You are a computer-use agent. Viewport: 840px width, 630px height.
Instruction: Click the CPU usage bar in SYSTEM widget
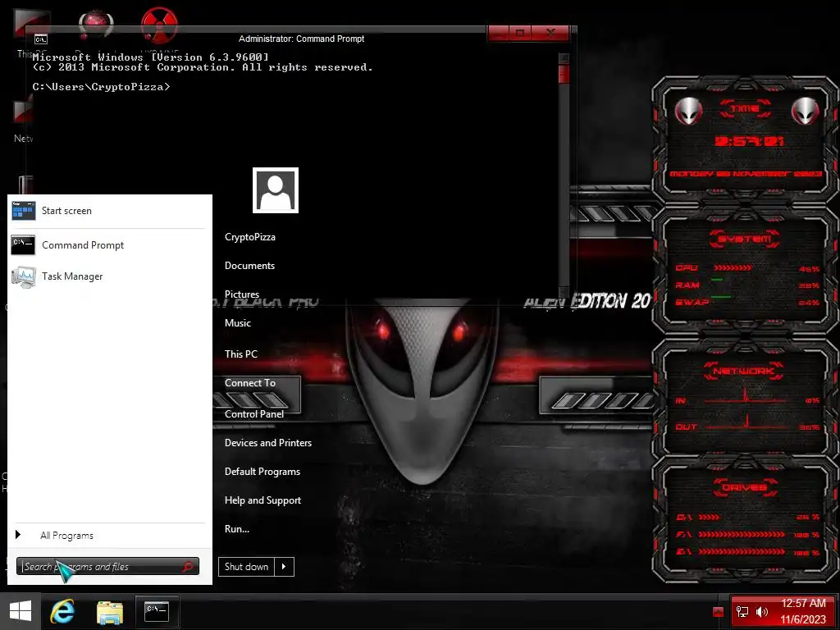(x=733, y=268)
